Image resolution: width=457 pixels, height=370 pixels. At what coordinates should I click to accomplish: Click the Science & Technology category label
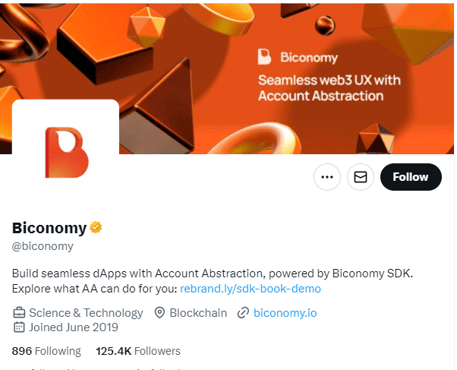click(x=86, y=313)
